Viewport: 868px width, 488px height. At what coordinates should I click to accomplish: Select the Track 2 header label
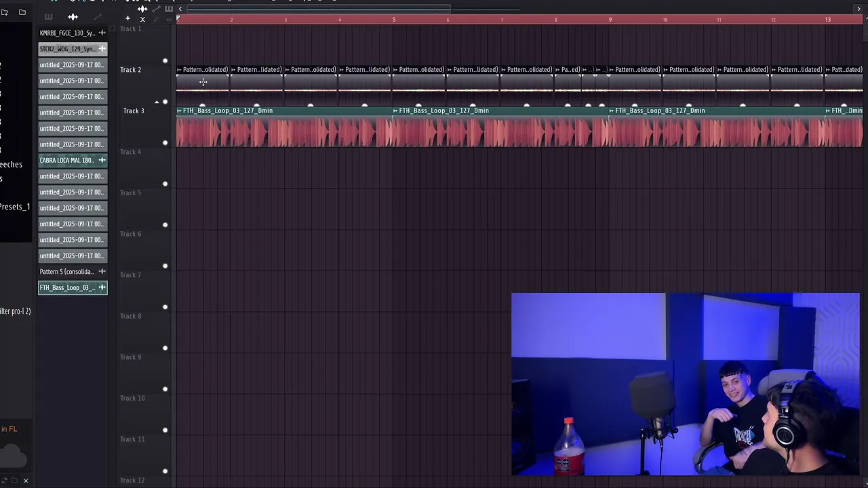131,70
